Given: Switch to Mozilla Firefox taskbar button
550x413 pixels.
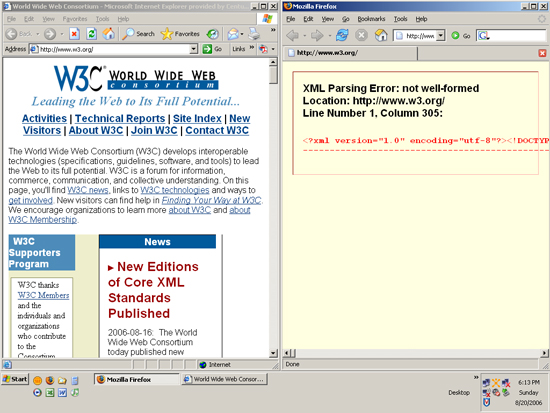Looking at the screenshot, I should (136, 379).
